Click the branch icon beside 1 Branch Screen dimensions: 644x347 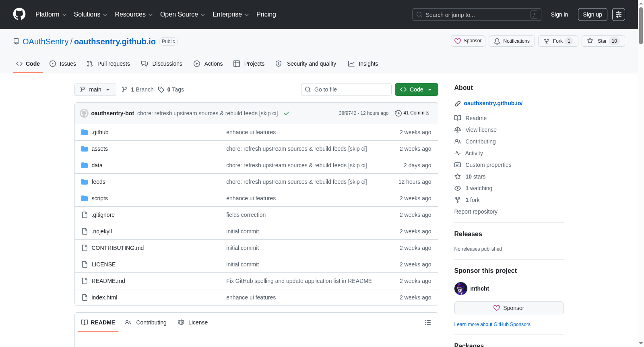point(125,89)
